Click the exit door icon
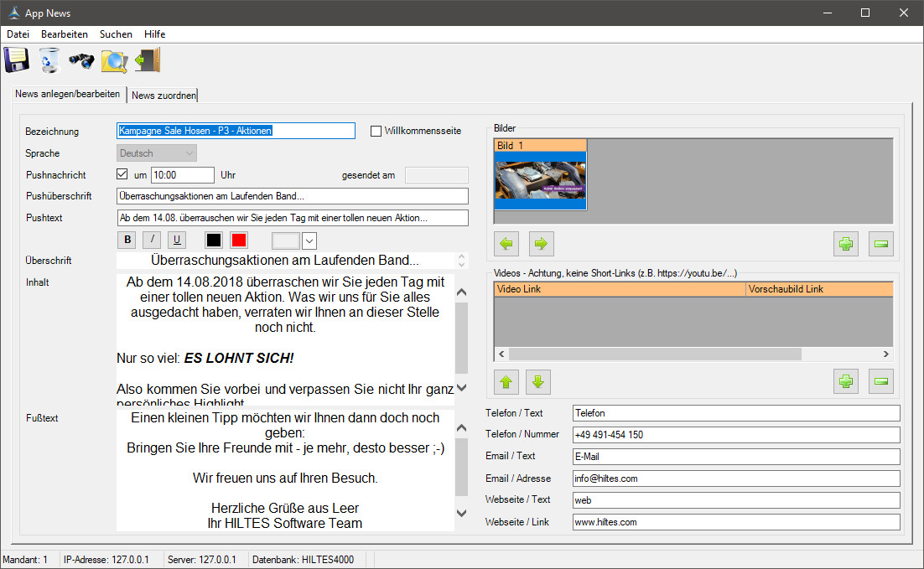The image size is (924, 569). tap(148, 60)
